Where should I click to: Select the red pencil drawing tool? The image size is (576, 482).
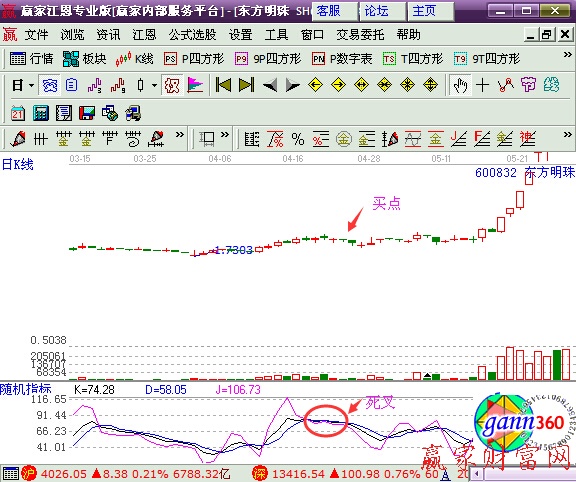coord(18,139)
